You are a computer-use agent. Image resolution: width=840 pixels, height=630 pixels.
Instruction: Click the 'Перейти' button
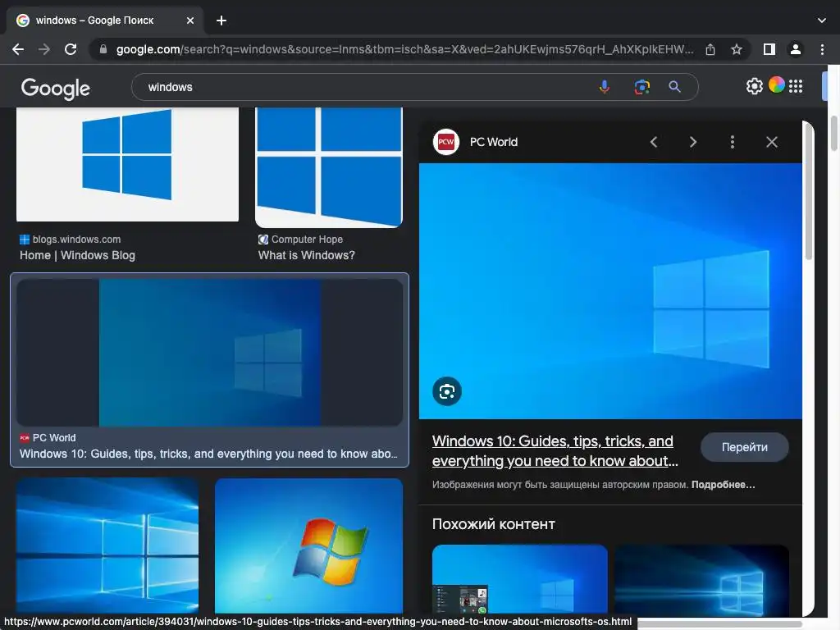pos(744,447)
